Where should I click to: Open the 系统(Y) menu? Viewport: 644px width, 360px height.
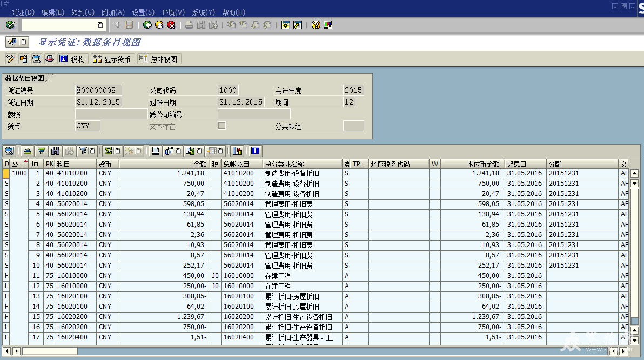pyautogui.click(x=203, y=12)
